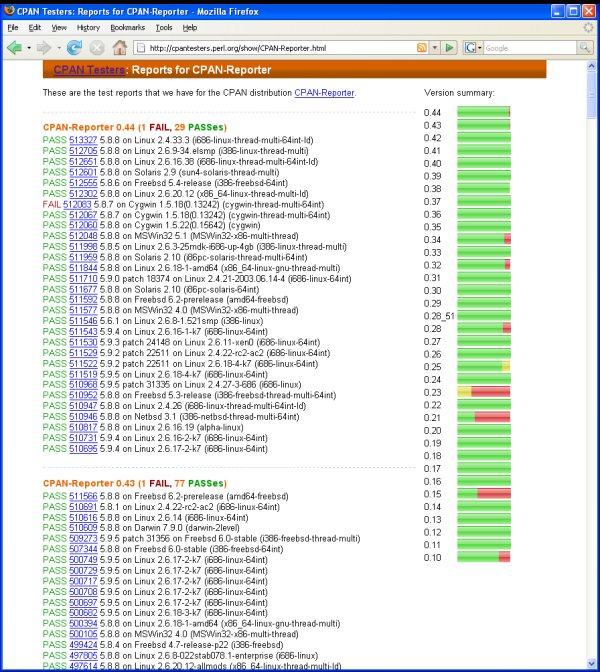Click the Firefox icon in title bar
600x672 pixels.
(9, 11)
